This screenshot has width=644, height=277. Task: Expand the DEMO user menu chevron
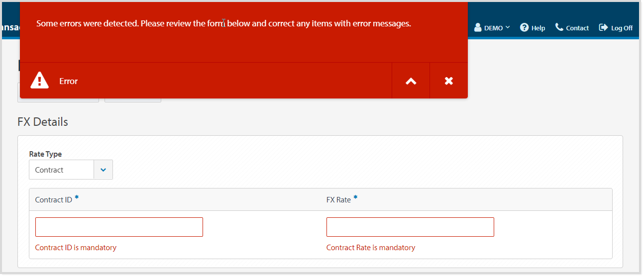(x=508, y=27)
